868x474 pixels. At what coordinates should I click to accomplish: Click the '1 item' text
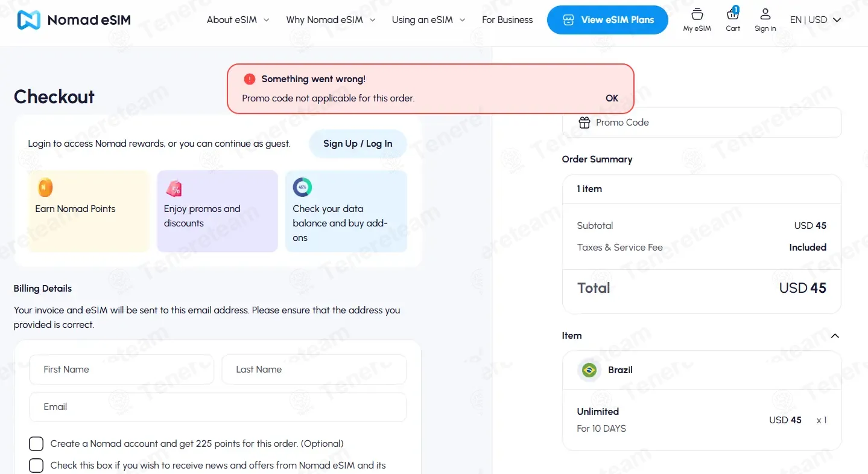pos(589,189)
